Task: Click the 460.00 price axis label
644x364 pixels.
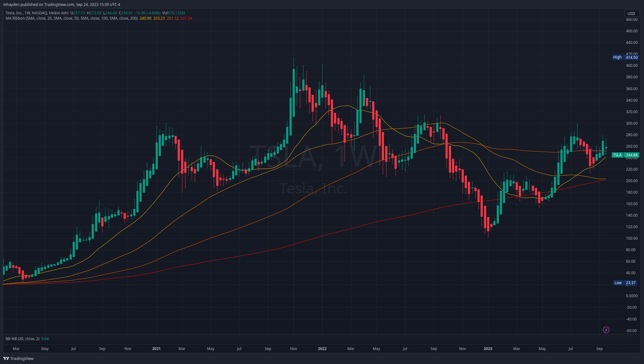Action: coord(632,31)
